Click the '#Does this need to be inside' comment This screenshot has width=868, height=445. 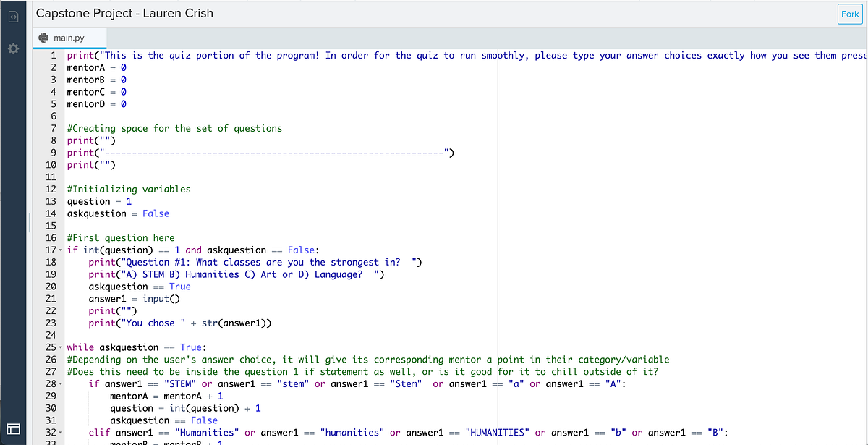[x=362, y=372]
